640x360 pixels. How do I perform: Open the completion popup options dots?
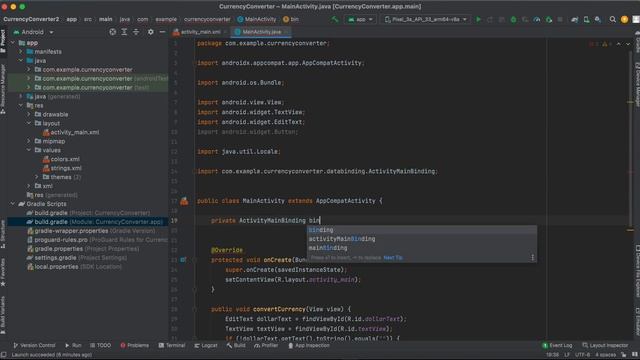coord(532,258)
